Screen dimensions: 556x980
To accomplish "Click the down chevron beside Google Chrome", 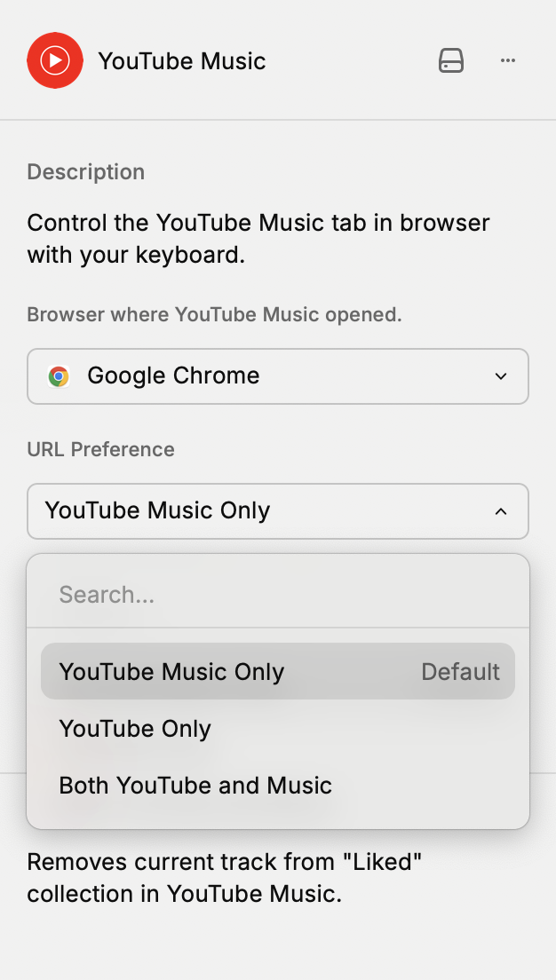I will point(501,376).
